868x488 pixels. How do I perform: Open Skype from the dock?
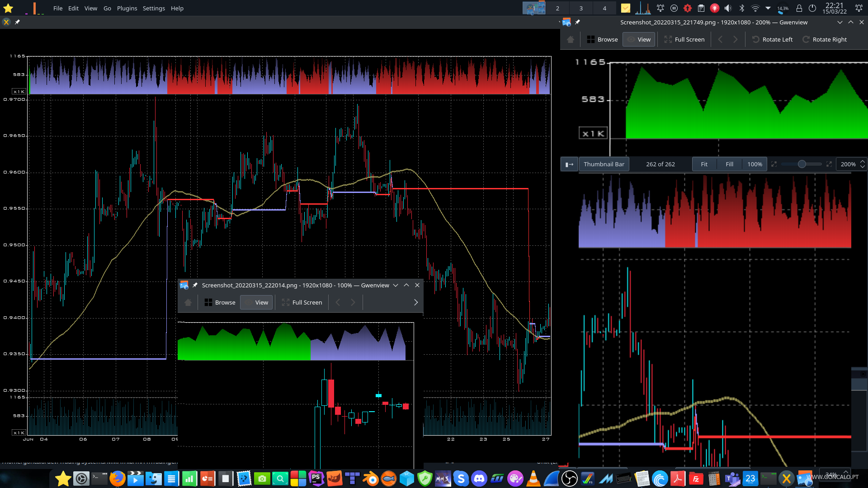461,479
